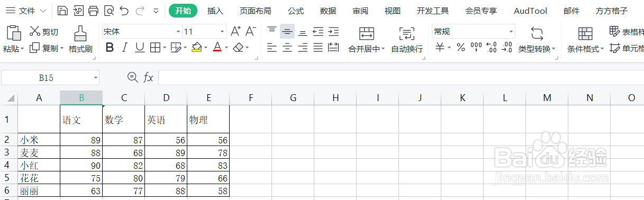Open Print Preview icon
Screen dimensions: 644x200
click(x=108, y=11)
